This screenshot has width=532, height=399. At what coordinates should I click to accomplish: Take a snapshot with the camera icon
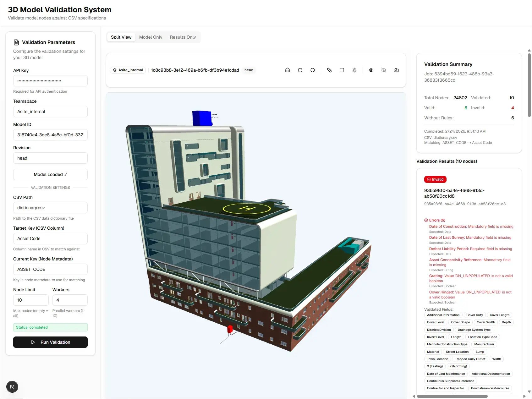(x=396, y=70)
